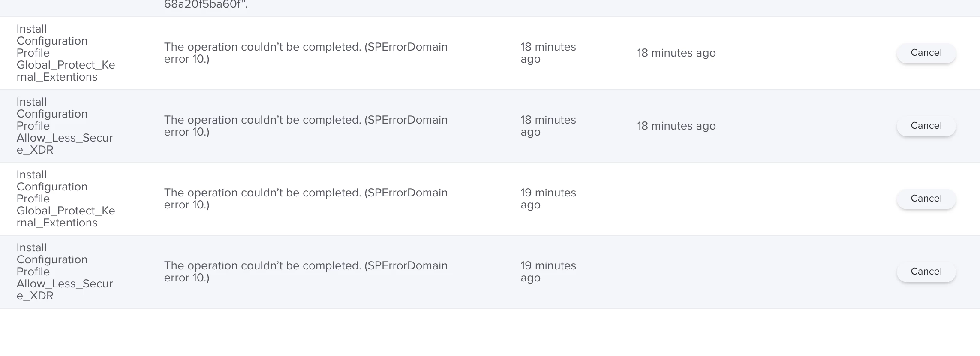
Task: Click '19 minutes ago' in last Allow_Less_Secure_XDR row
Action: [548, 272]
